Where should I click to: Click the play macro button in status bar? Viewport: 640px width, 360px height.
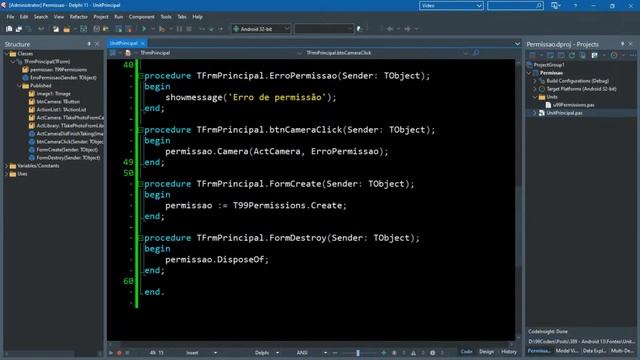tap(111, 353)
